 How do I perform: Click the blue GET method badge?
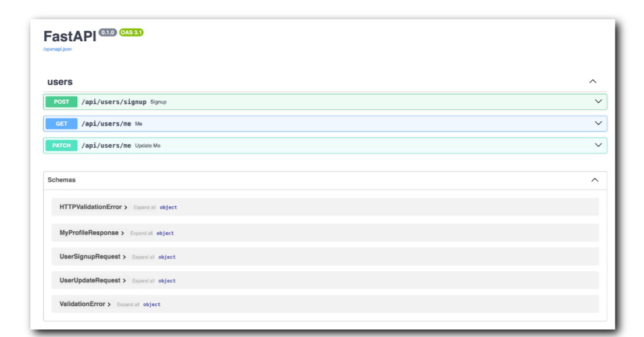pos(61,124)
